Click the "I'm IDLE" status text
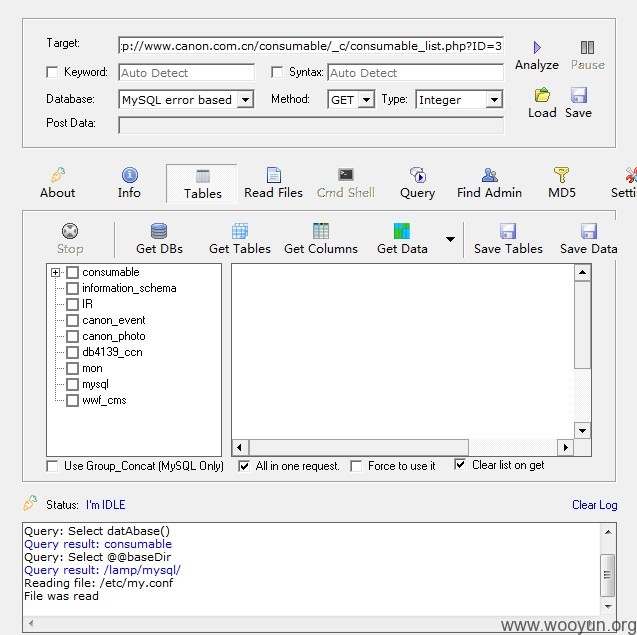Image resolution: width=637 pixels, height=635 pixels. 106,505
